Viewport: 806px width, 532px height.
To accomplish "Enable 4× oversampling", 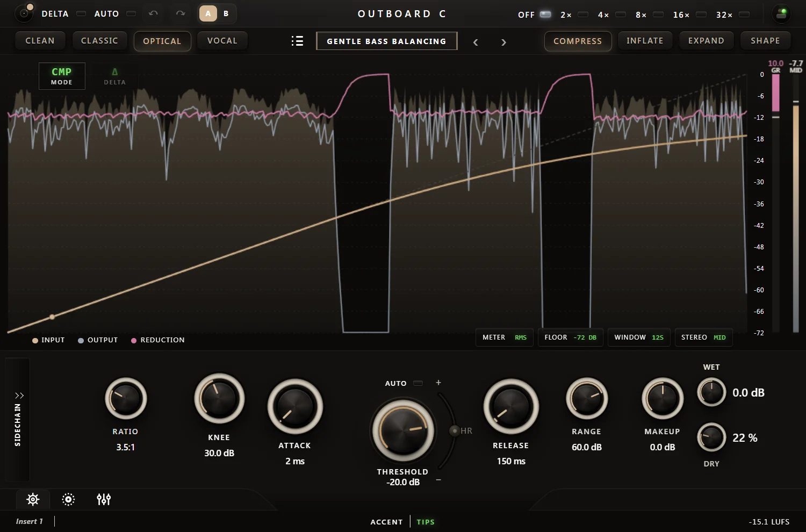I will (621, 15).
